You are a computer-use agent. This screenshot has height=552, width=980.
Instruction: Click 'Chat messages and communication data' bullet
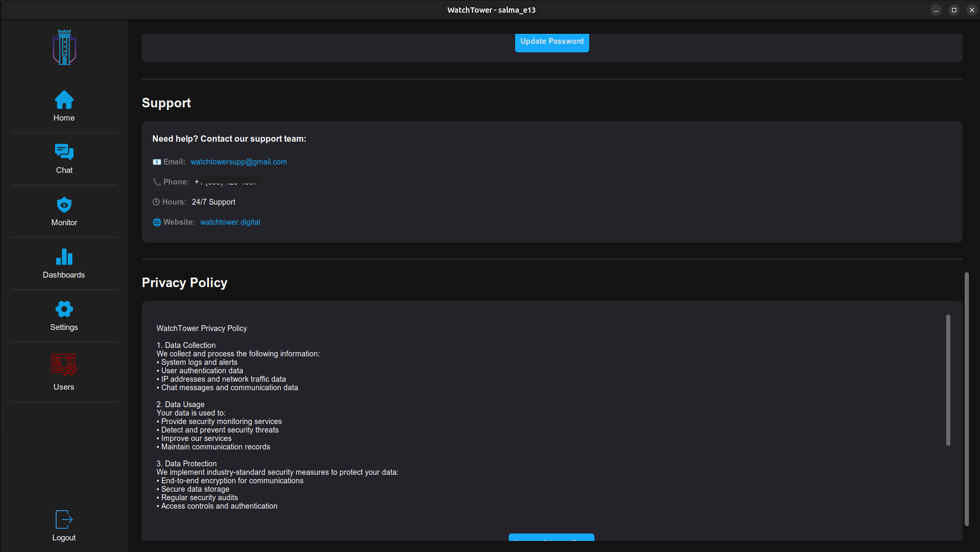pos(227,388)
